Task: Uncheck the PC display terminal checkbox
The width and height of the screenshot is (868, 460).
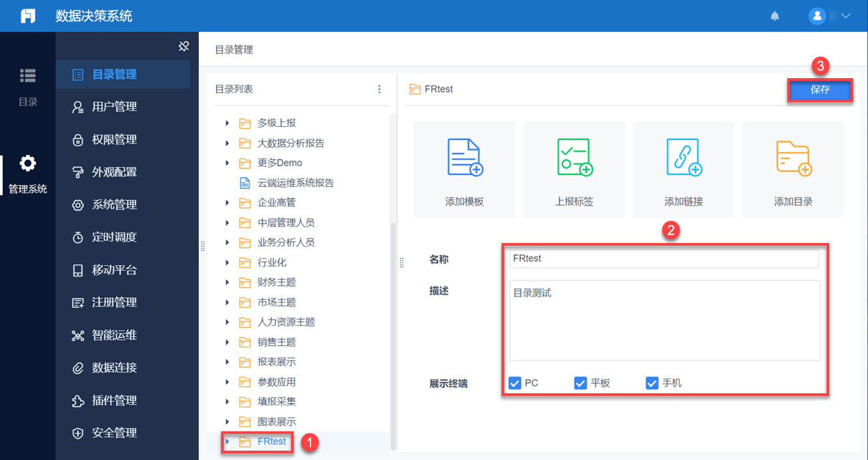Action: pyautogui.click(x=515, y=383)
